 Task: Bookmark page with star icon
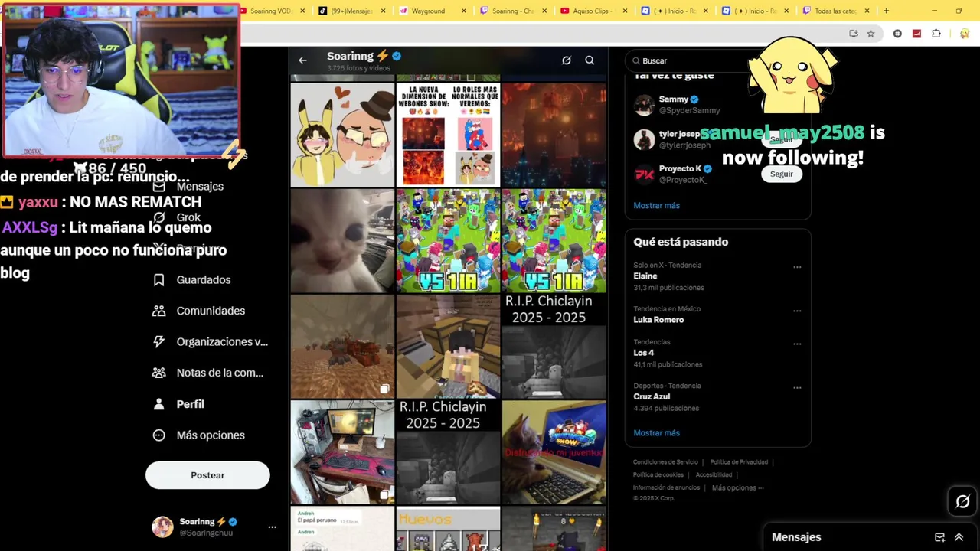(871, 34)
